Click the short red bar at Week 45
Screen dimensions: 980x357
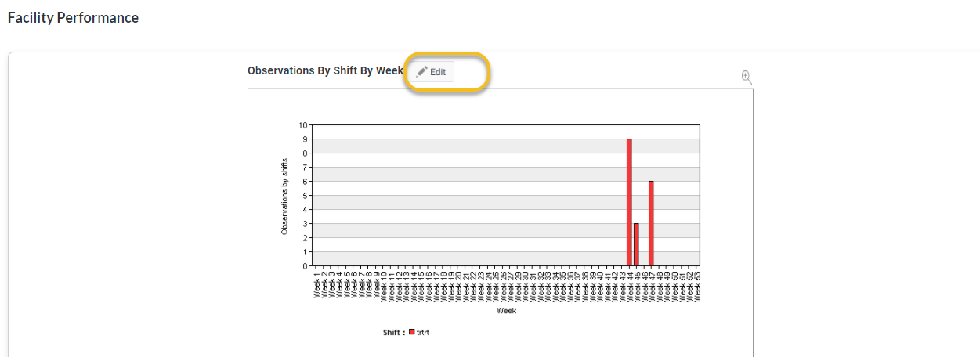coord(636,244)
